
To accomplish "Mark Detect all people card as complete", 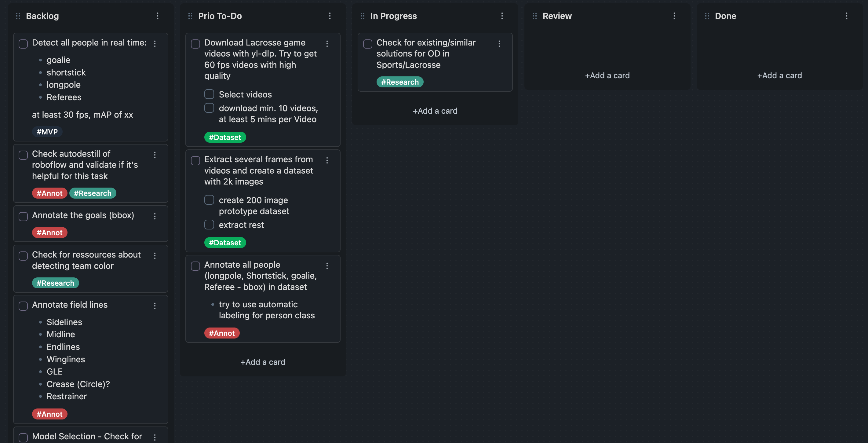I will [23, 44].
